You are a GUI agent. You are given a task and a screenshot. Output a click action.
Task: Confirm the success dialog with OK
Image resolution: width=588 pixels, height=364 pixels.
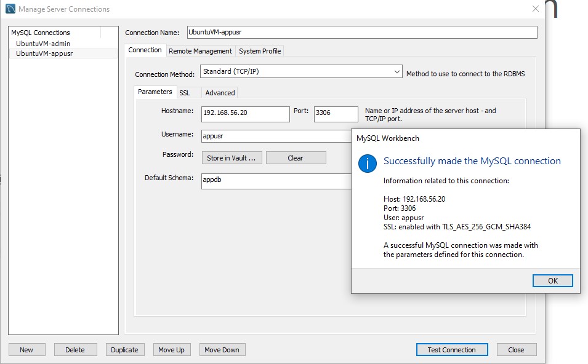(552, 281)
